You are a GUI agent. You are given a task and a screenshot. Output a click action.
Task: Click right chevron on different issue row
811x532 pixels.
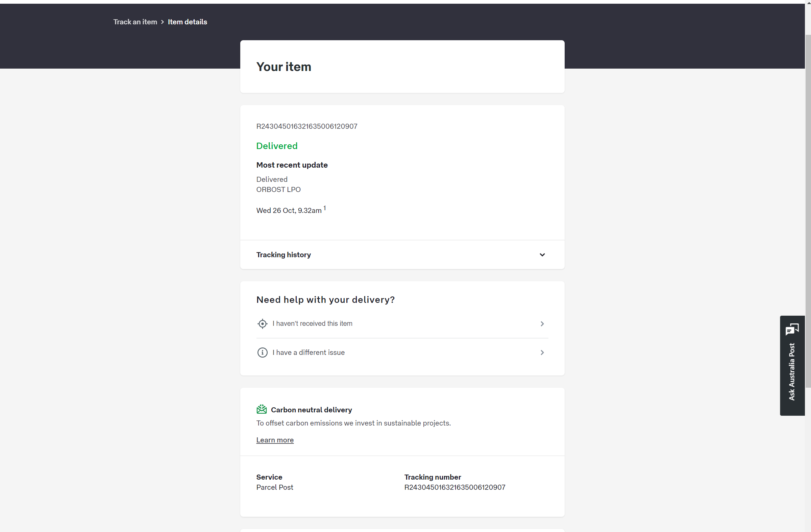click(542, 353)
